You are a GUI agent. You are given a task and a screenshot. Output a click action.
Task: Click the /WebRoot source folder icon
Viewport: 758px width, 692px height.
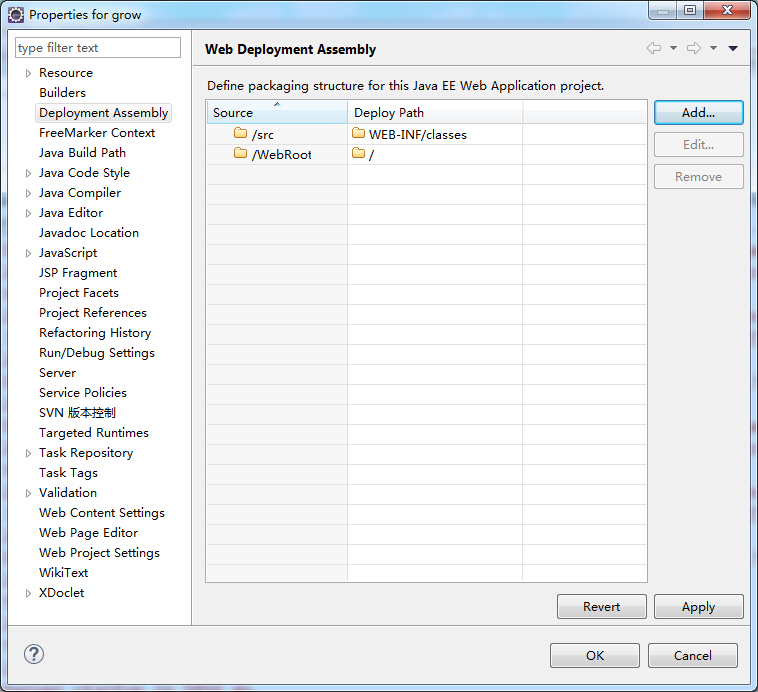pyautogui.click(x=240, y=153)
